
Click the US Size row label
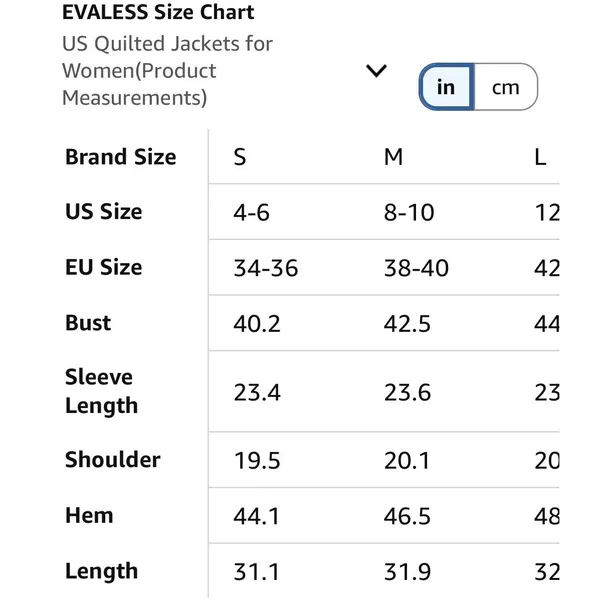click(103, 212)
